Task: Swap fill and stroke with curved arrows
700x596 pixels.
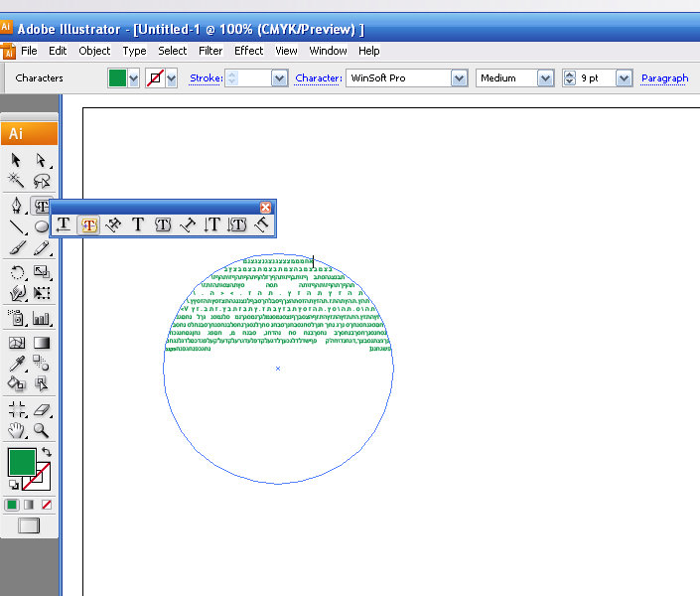Action: [47, 452]
